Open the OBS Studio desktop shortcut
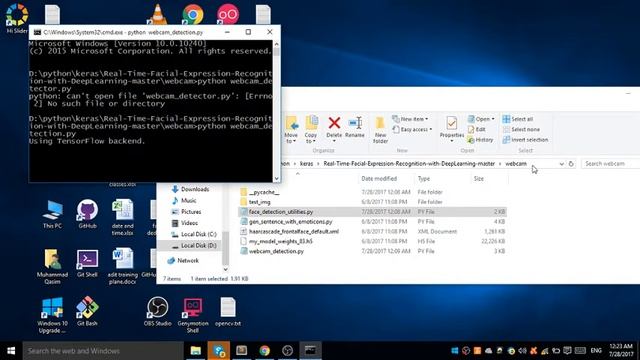The image size is (640, 360). pyautogui.click(x=158, y=312)
